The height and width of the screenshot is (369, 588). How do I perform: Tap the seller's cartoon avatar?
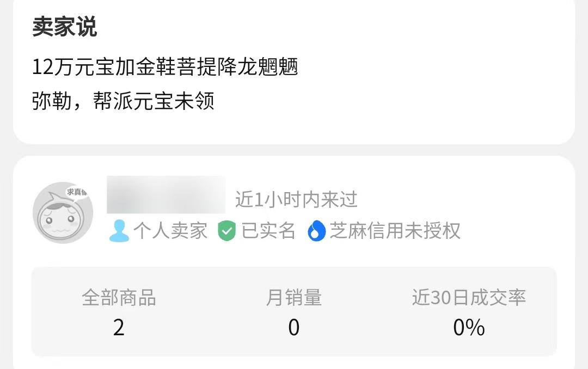pos(62,214)
